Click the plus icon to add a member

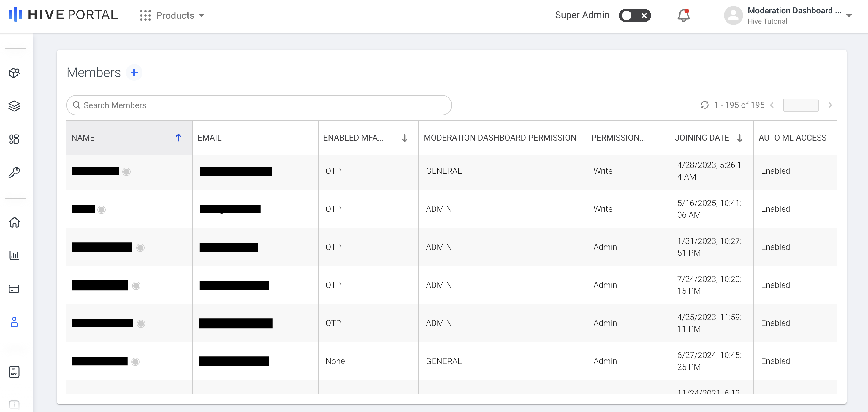click(134, 72)
